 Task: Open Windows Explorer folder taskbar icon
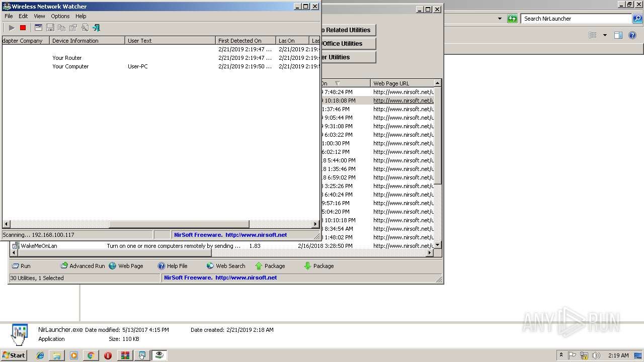click(x=57, y=355)
